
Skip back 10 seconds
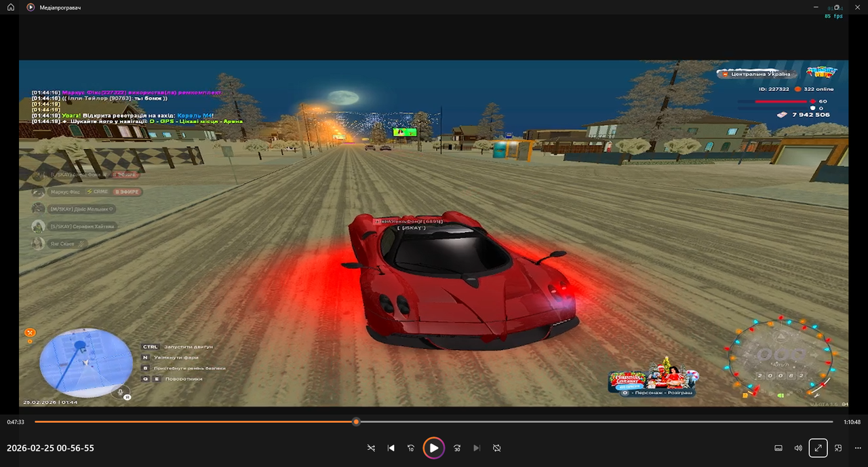click(x=411, y=448)
